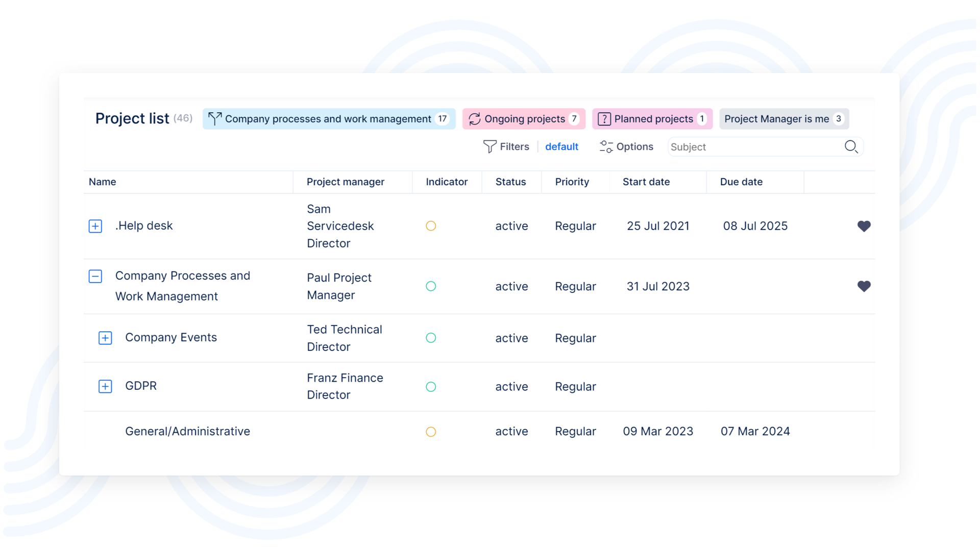The image size is (980, 549).
Task: Unfavorite Company Processes and Work Management heart
Action: coord(864,286)
